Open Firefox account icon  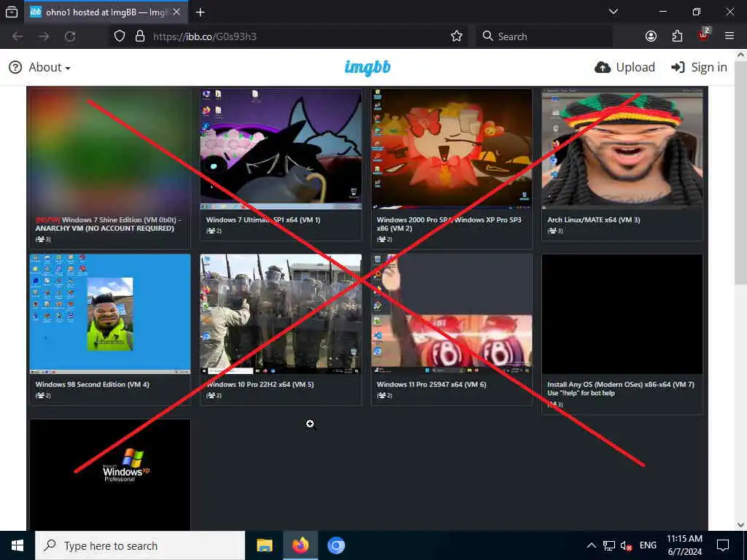tap(651, 36)
